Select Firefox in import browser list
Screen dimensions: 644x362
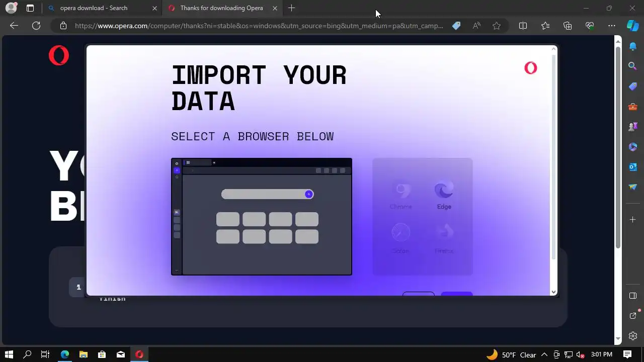point(444,238)
